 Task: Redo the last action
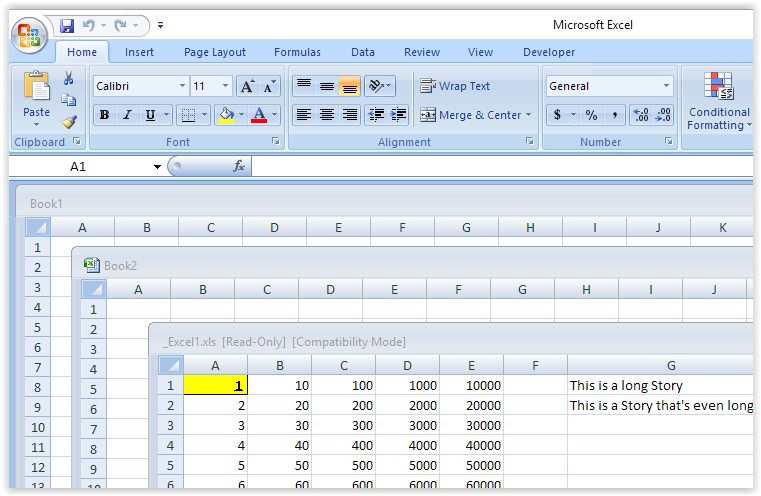click(x=120, y=25)
